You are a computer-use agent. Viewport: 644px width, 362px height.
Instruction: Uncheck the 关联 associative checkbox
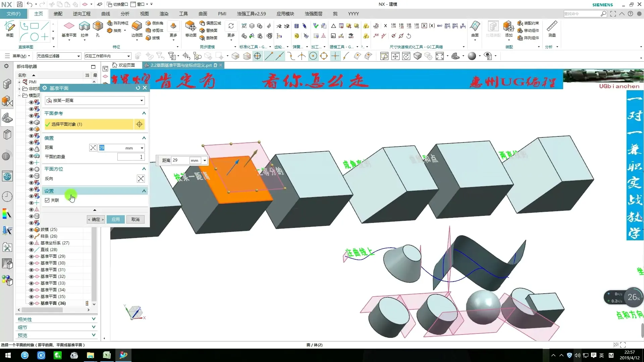(47, 200)
